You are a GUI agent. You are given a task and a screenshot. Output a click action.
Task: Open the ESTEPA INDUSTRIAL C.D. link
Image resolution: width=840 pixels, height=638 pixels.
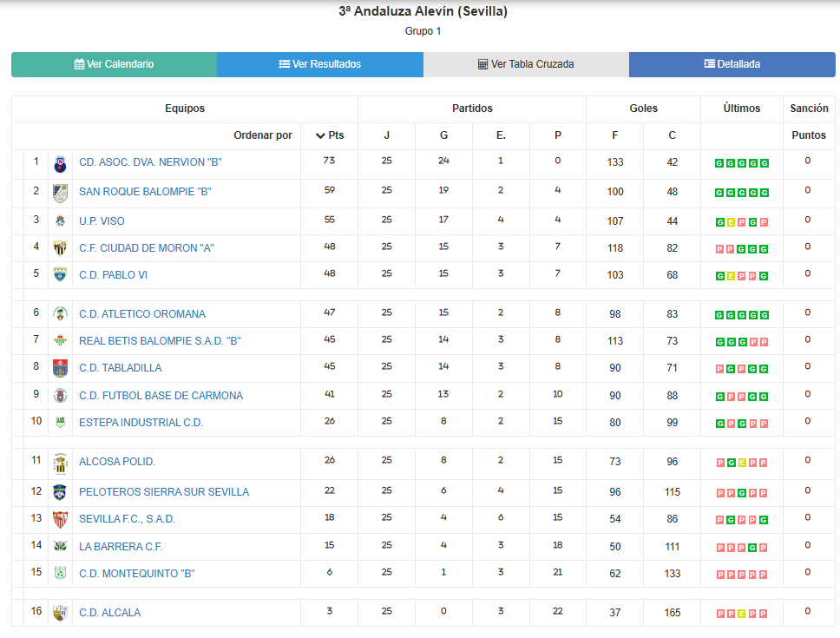pos(141,423)
